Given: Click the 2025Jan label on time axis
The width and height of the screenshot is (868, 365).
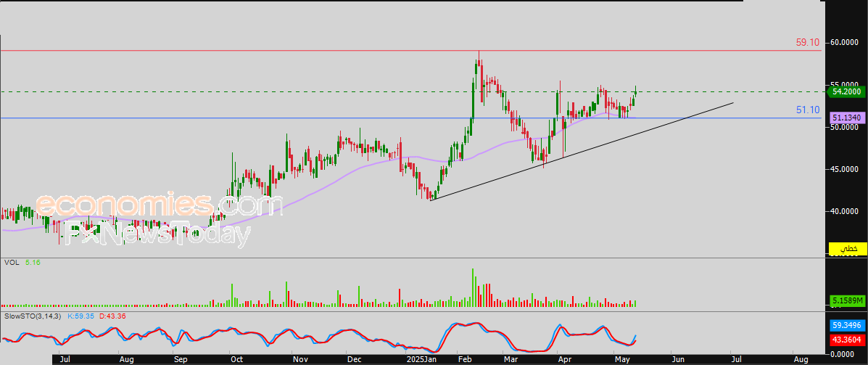Looking at the screenshot, I should point(422,359).
